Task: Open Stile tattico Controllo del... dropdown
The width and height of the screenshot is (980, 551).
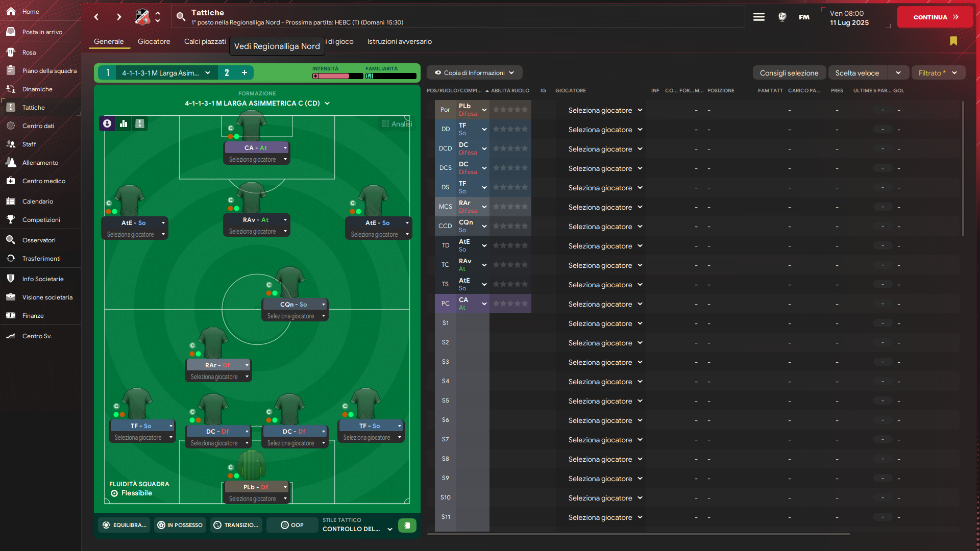Action: click(x=357, y=529)
